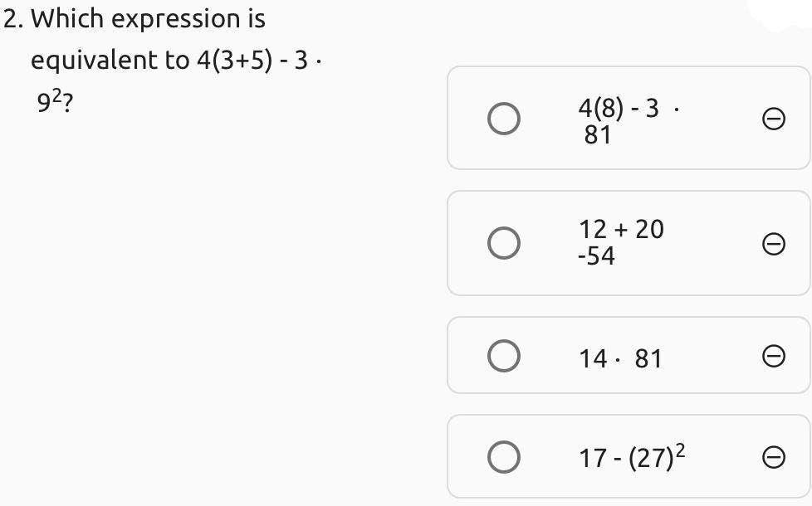
Task: Cross out the 12 + 20 - 54 choice
Action: click(x=773, y=243)
